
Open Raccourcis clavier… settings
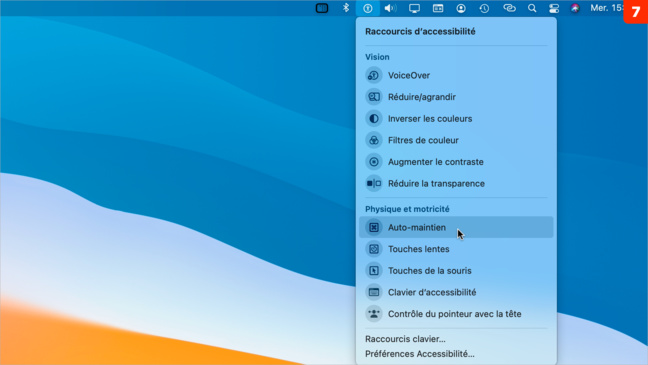(405, 339)
